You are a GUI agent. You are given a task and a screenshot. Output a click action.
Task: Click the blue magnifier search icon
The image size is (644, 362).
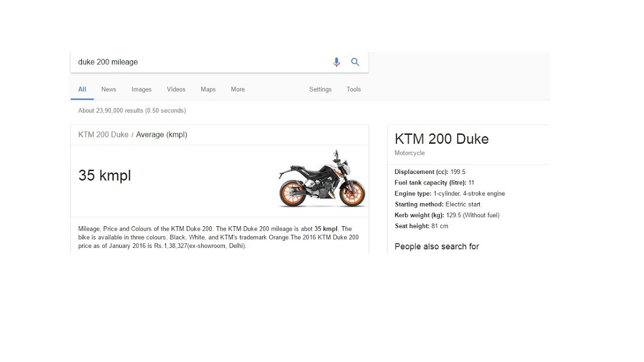[355, 62]
